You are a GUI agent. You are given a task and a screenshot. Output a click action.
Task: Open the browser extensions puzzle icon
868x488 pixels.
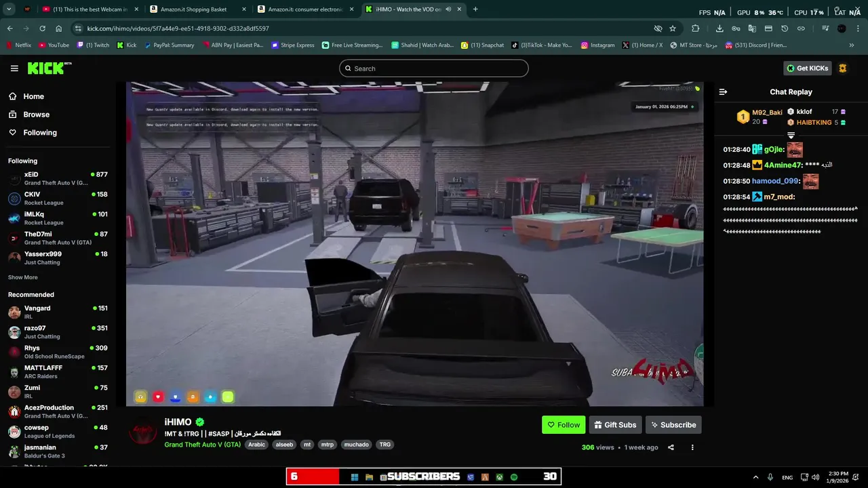tap(696, 28)
